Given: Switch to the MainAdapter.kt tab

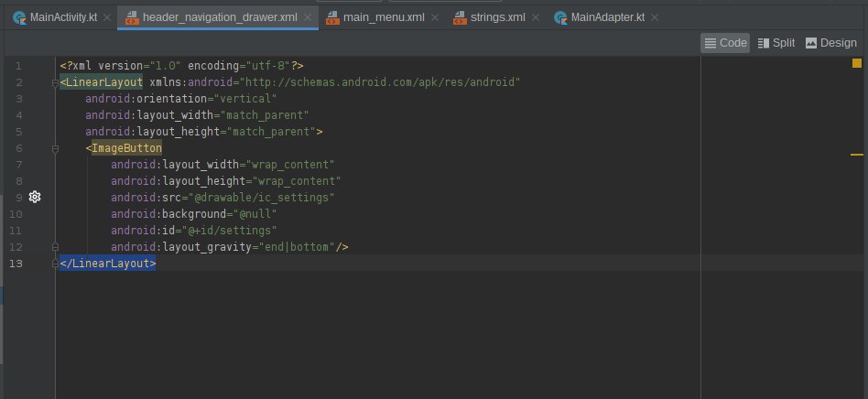Looking at the screenshot, I should point(608,17).
